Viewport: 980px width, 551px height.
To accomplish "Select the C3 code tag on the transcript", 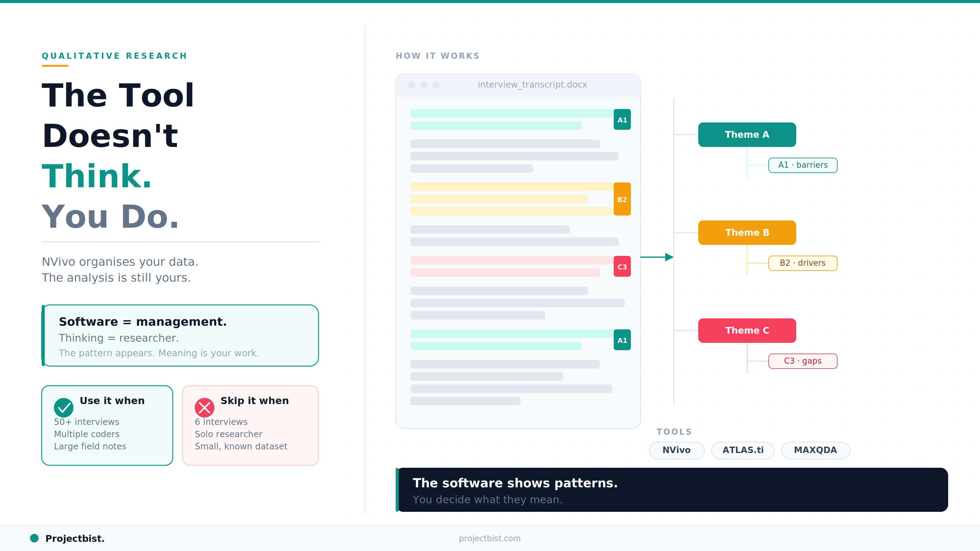I will [622, 267].
